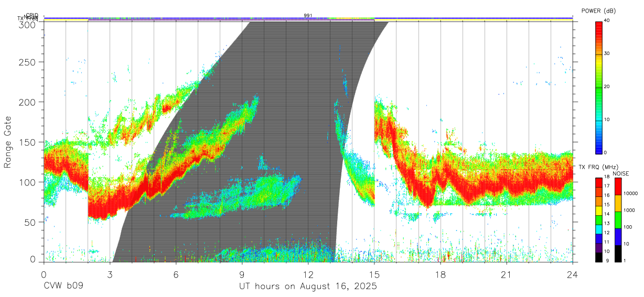
Task: Pick the green band of POWER colorbar
Action: (x=599, y=89)
